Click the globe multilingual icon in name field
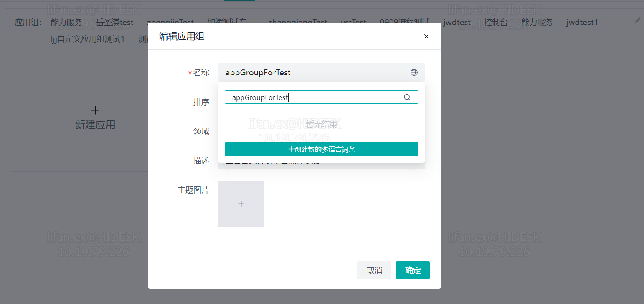Screen dimensions: 644x304 pos(414,72)
